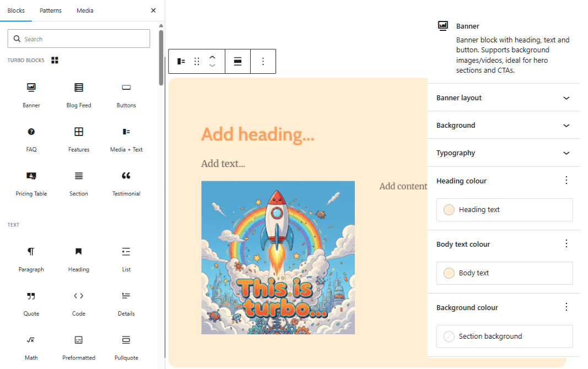The height and width of the screenshot is (369, 588).
Task: Insert the Pricing Table block
Action: [x=31, y=184]
